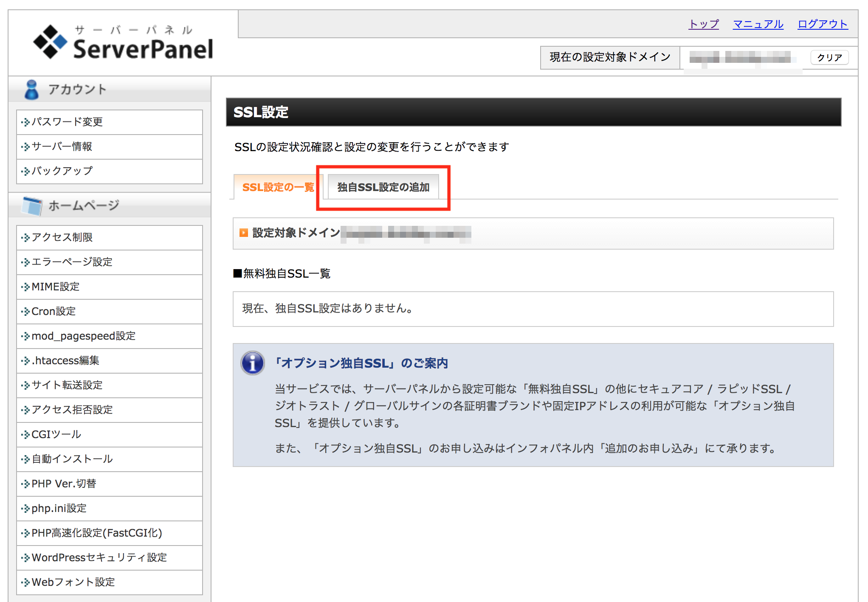
Task: Click the トップ link
Action: [x=703, y=24]
